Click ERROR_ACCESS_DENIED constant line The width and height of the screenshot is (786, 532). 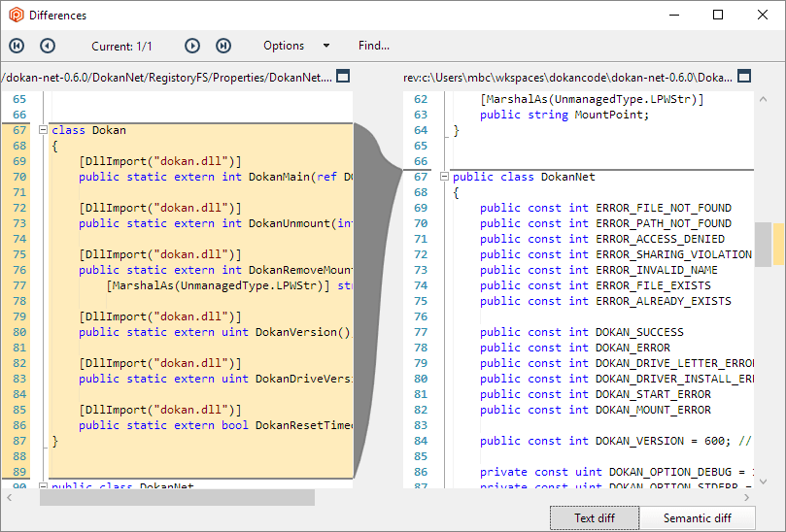pos(602,239)
